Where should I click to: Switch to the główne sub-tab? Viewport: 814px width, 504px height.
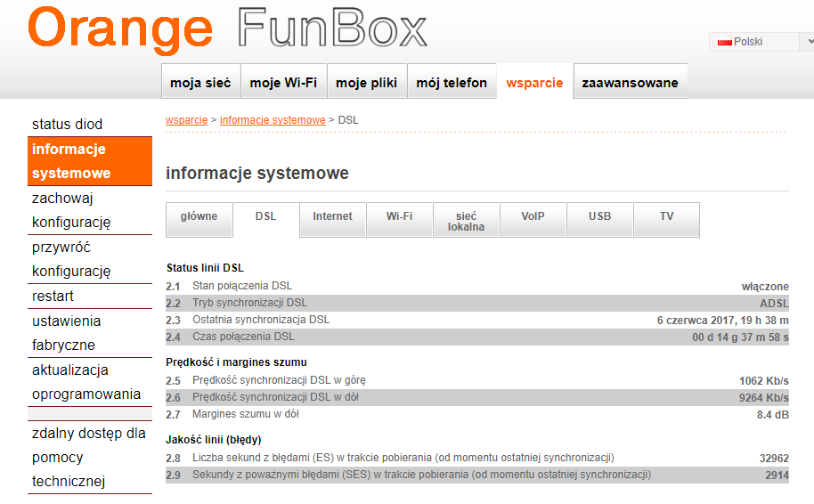click(199, 220)
